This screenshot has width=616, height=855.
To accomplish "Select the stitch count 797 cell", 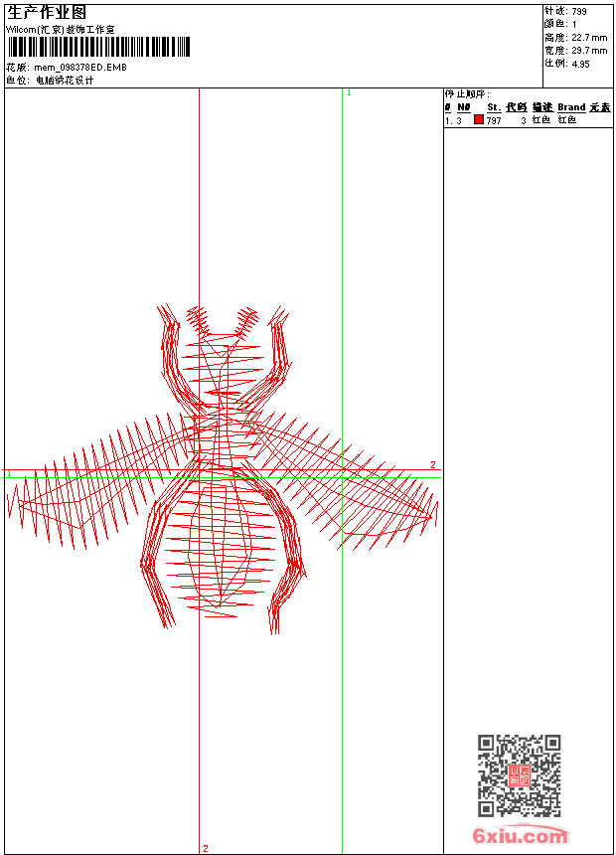I will point(494,120).
